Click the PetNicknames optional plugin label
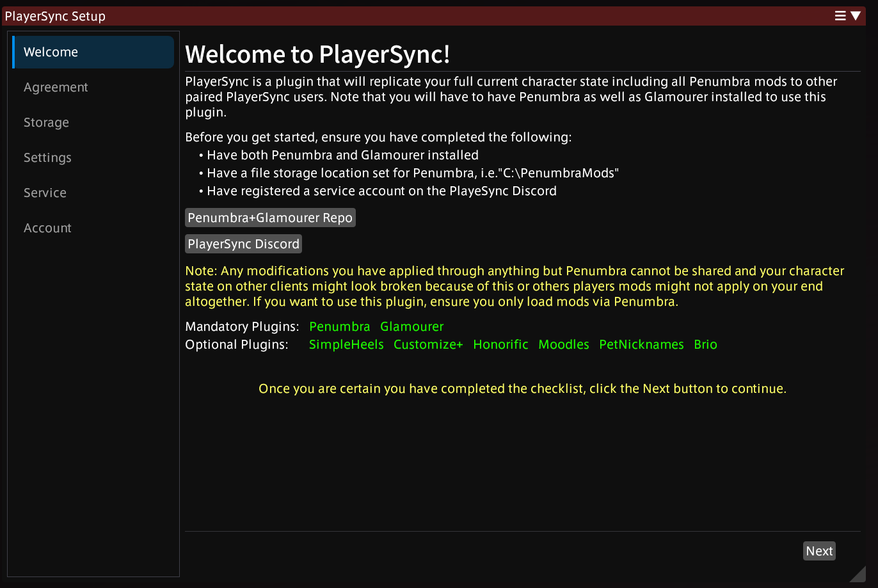Viewport: 878px width, 588px height. coord(641,345)
